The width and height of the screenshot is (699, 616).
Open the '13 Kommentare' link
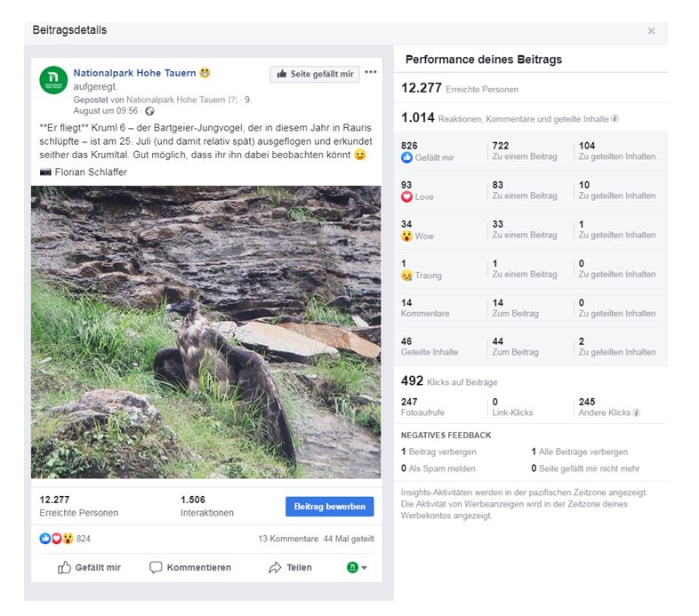(288, 539)
